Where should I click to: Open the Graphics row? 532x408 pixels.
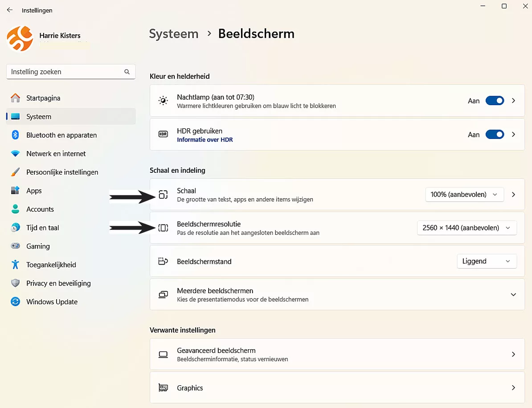[337, 388]
